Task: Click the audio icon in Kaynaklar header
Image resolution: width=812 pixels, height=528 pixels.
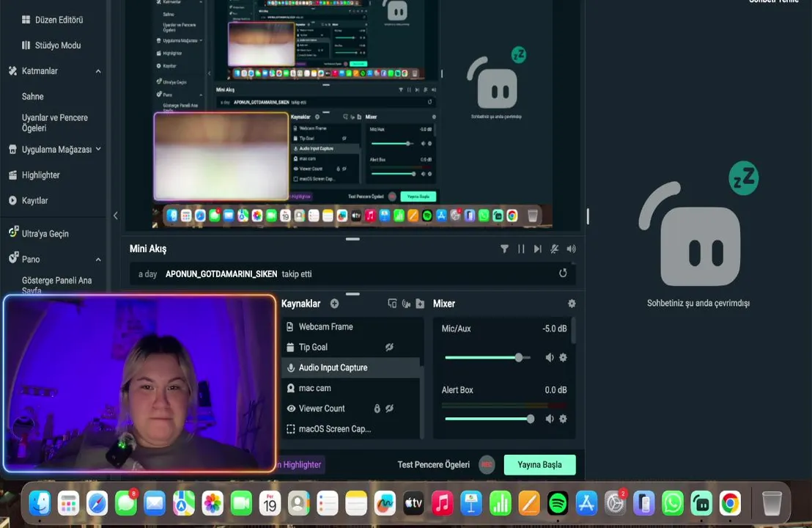Action: (x=406, y=304)
